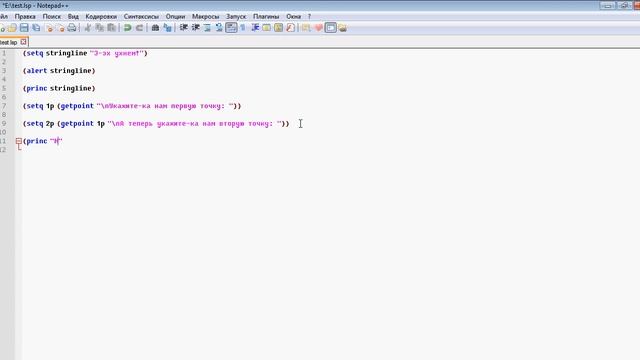Print the document with the printer icon
Image resolution: width=640 pixels, height=360 pixels.
tap(72, 28)
